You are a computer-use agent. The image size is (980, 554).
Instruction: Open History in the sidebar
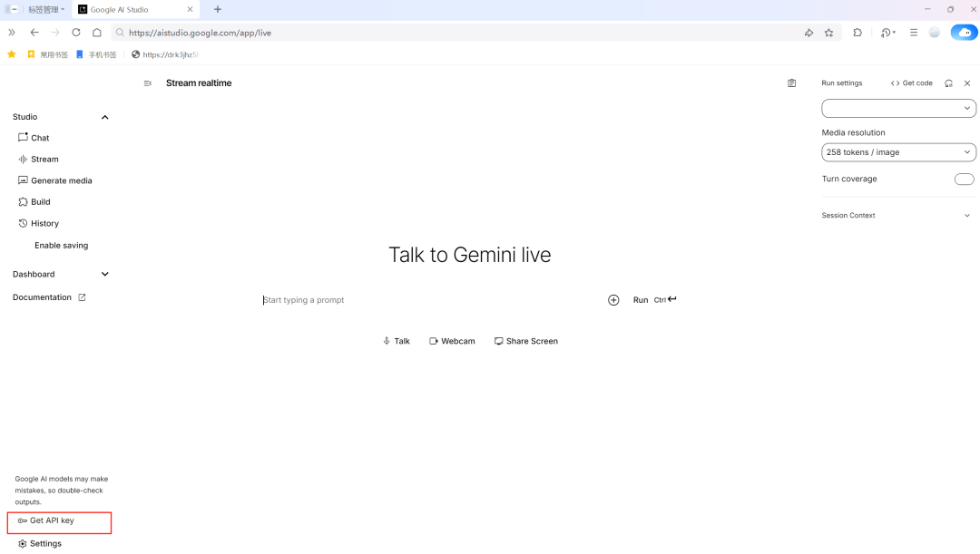point(38,223)
